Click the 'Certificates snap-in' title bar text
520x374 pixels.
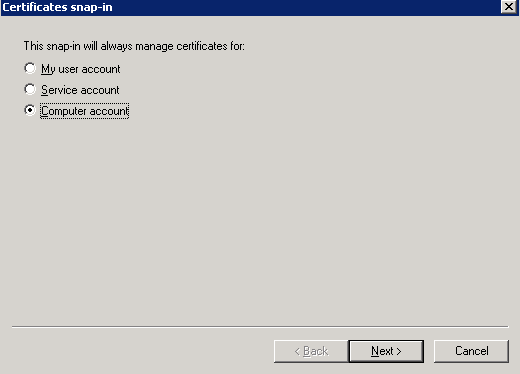coord(57,7)
